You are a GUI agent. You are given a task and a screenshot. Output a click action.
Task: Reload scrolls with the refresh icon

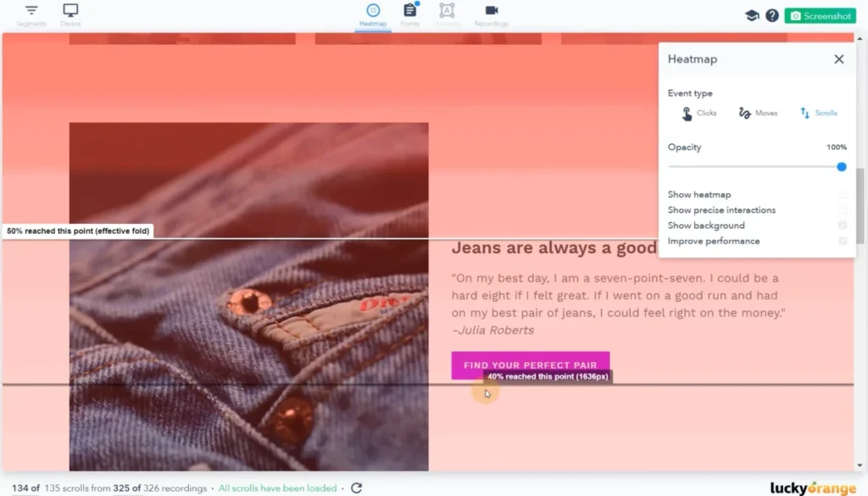[x=357, y=488]
